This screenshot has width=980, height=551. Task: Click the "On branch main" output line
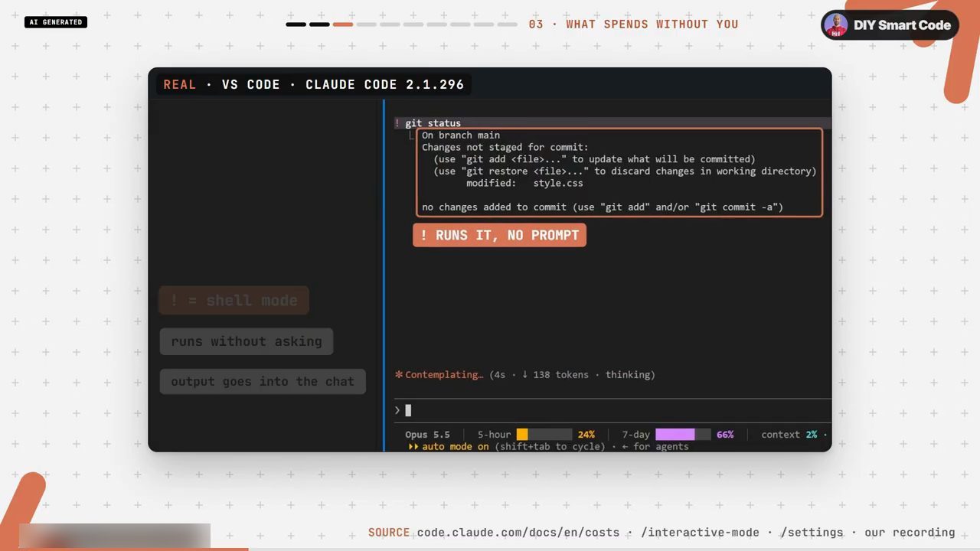coord(461,135)
